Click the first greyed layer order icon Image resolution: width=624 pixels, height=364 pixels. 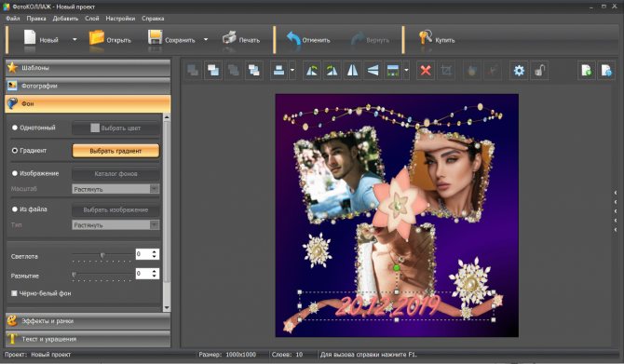point(193,71)
